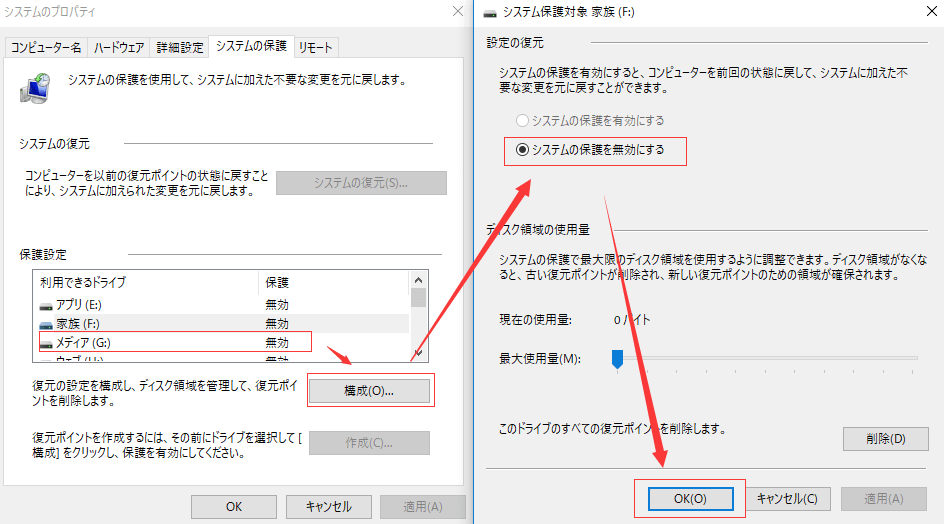Viewport: 944px width, 524px height.
Task: Open drive settings with 構成(O)... button
Action: point(369,391)
